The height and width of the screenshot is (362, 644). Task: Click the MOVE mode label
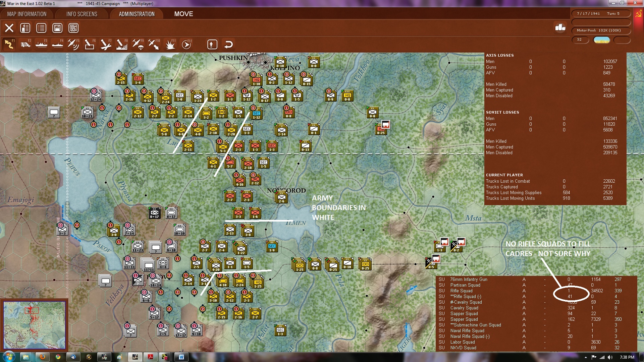coord(183,14)
